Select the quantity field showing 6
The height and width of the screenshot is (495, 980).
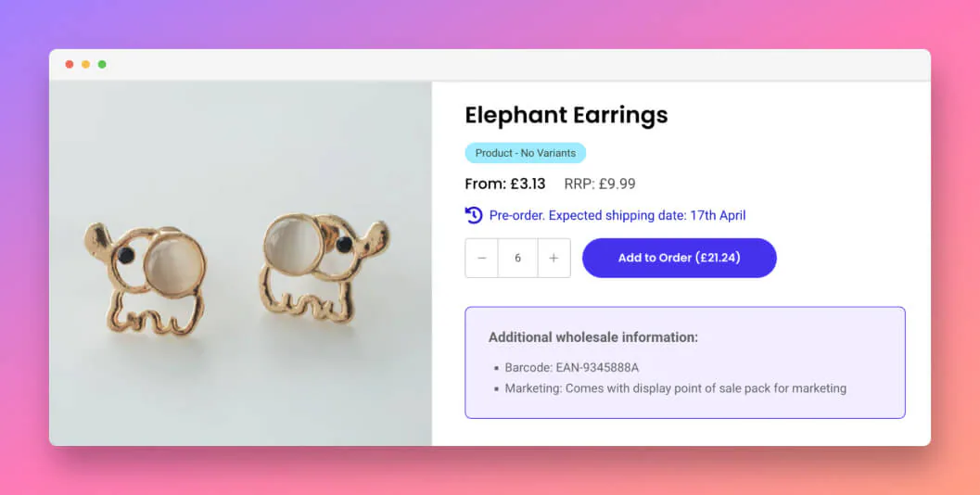517,258
